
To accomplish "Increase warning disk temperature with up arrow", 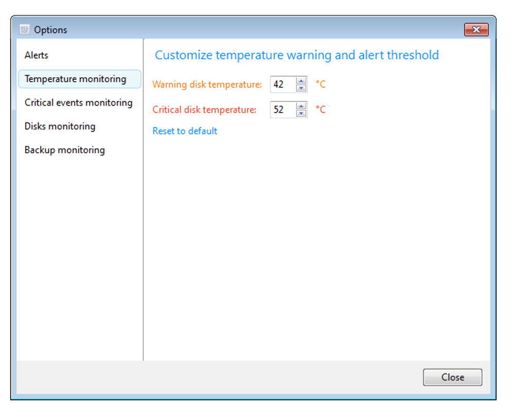I will tap(301, 81).
